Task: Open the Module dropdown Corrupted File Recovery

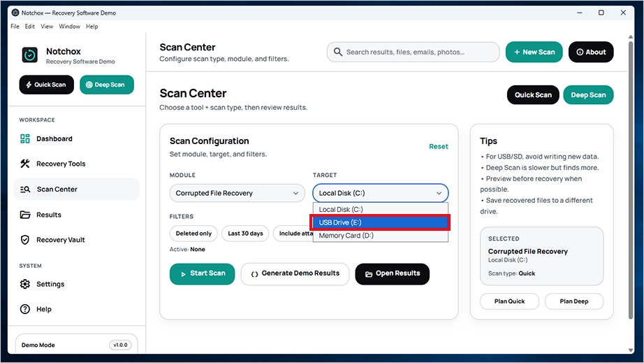Action: pos(237,193)
